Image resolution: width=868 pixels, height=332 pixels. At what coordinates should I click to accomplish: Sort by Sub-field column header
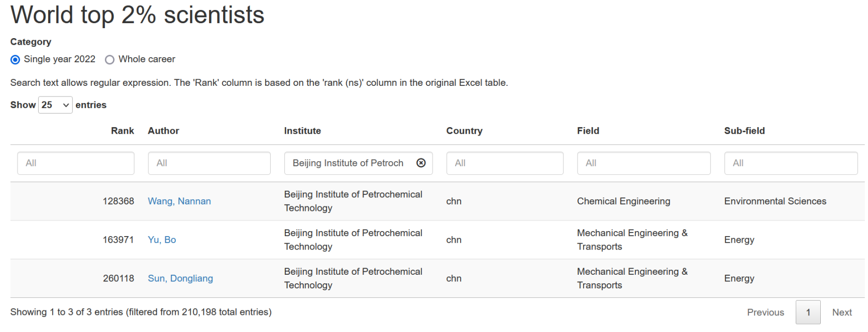(x=744, y=131)
